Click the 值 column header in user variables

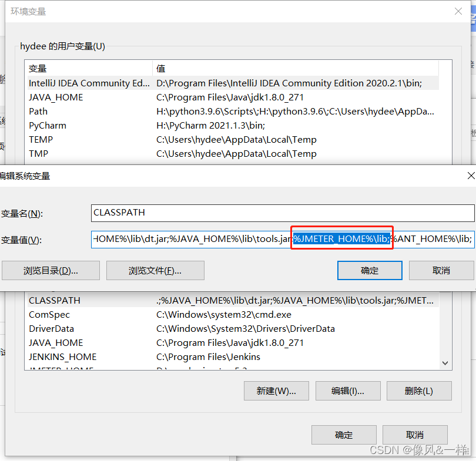[x=296, y=69]
